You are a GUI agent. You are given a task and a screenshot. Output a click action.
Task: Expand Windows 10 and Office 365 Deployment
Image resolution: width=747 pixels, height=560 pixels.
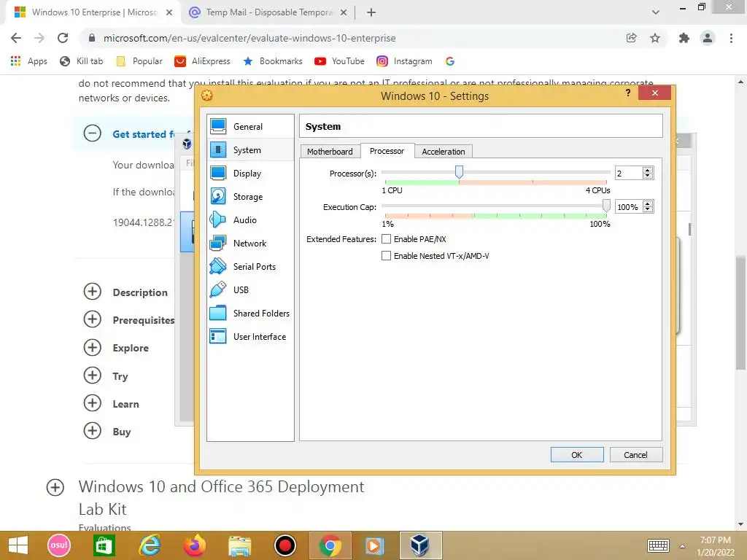[55, 487]
